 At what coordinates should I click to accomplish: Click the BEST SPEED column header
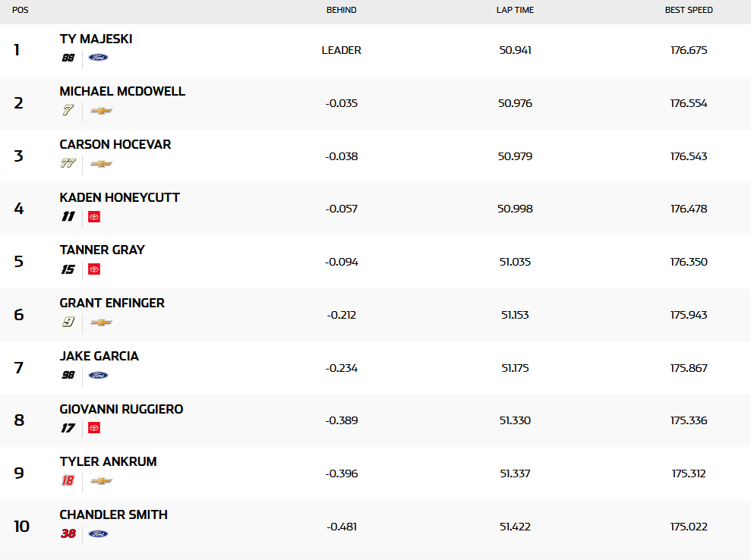click(689, 11)
